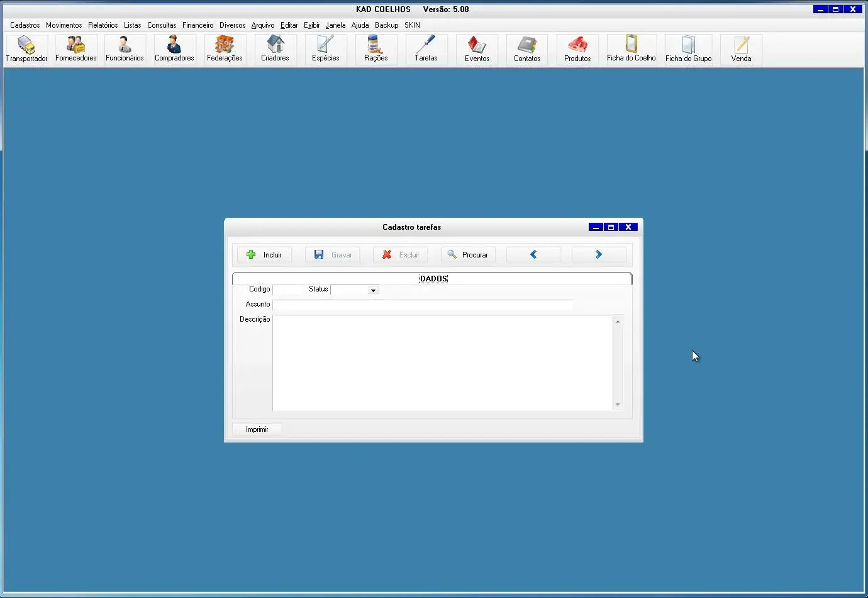The width and height of the screenshot is (868, 598).
Task: Open the Transportador toolbar icon
Action: [x=26, y=50]
